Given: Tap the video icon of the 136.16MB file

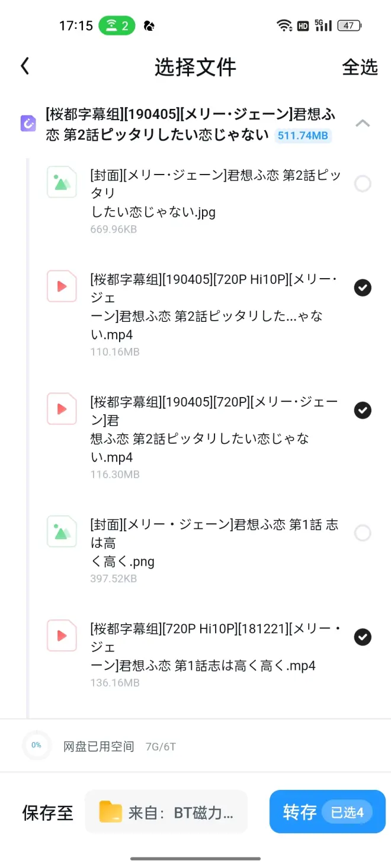Looking at the screenshot, I should 62,635.
